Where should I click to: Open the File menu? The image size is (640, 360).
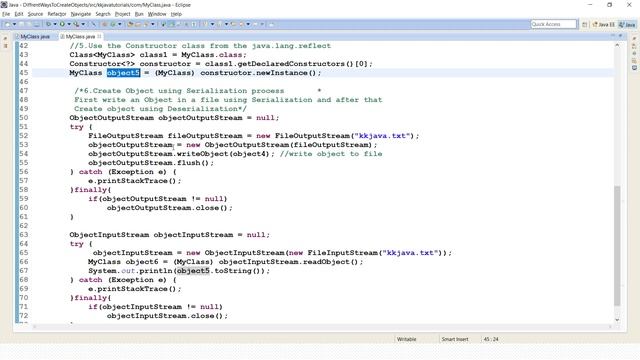(6, 14)
